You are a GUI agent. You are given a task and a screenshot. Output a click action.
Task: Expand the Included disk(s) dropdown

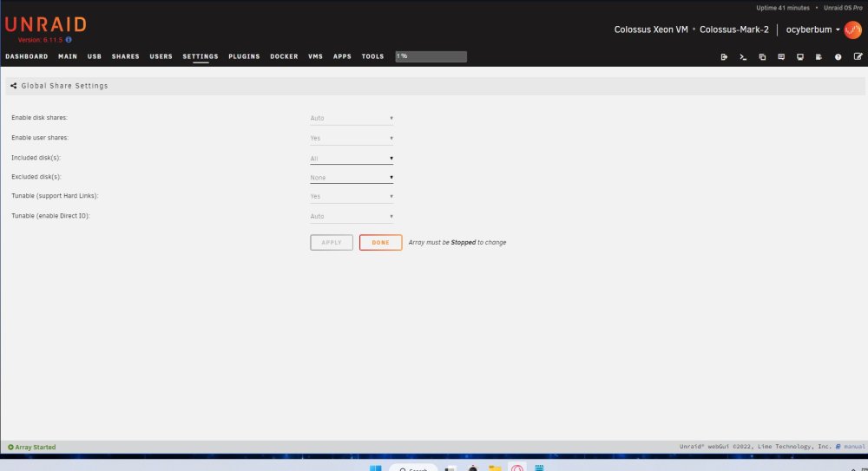352,158
